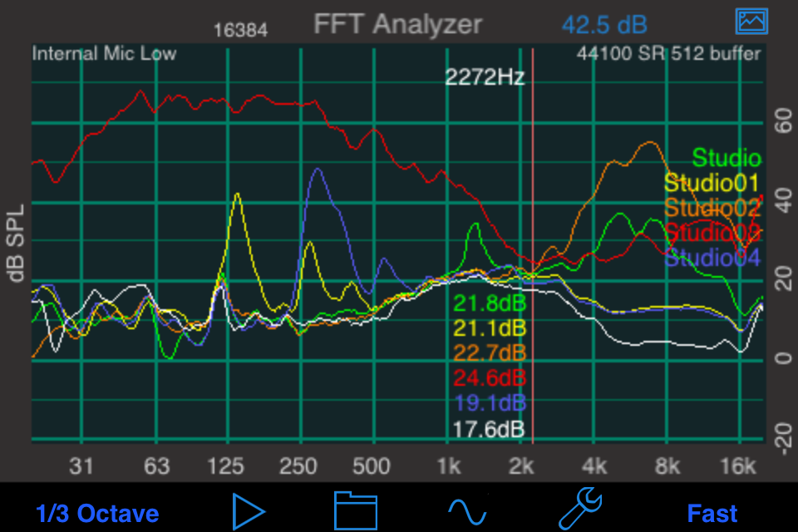The width and height of the screenshot is (798, 532).
Task: Tap the Internal Mic Low input label
Action: click(104, 53)
